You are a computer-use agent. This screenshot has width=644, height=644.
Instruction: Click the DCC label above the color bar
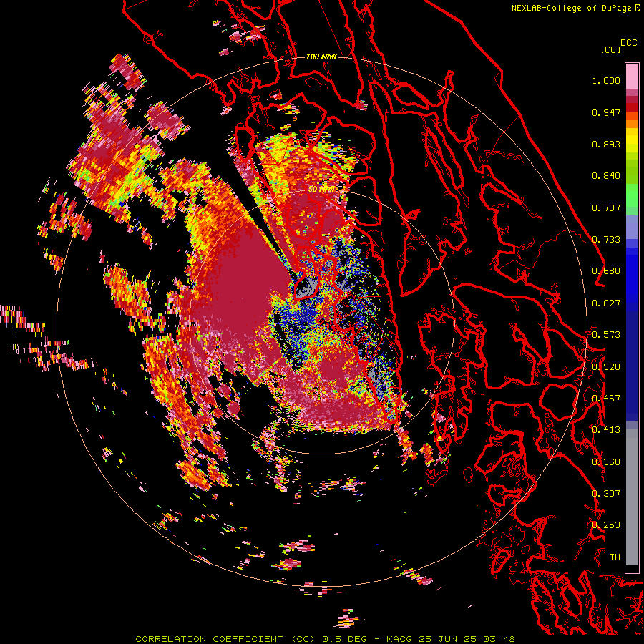pyautogui.click(x=629, y=43)
